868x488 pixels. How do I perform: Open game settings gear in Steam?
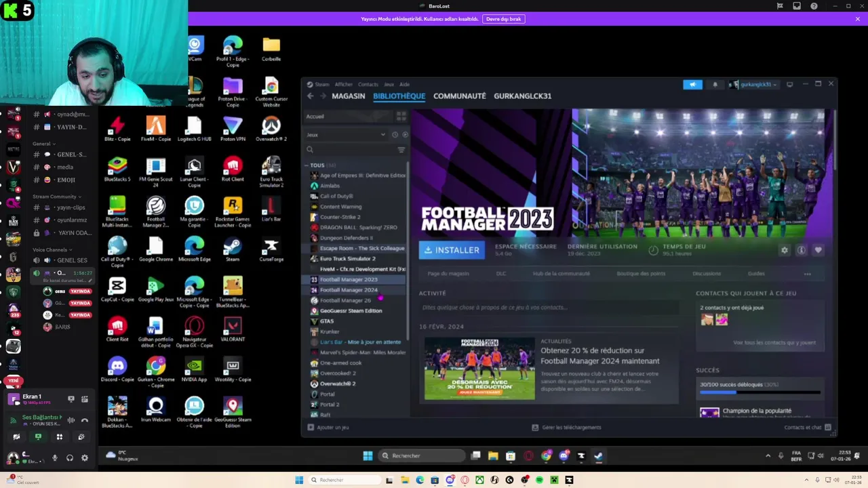[785, 250]
